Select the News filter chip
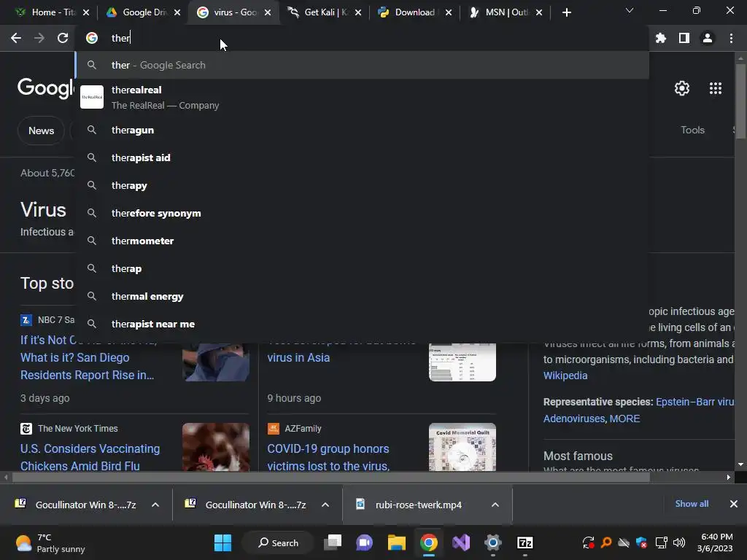The image size is (747, 560). 41,131
